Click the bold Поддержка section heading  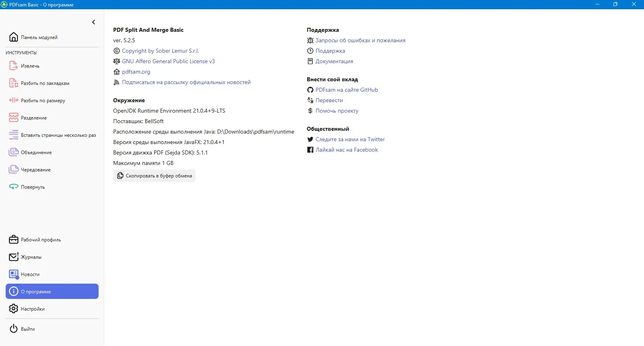pos(323,30)
